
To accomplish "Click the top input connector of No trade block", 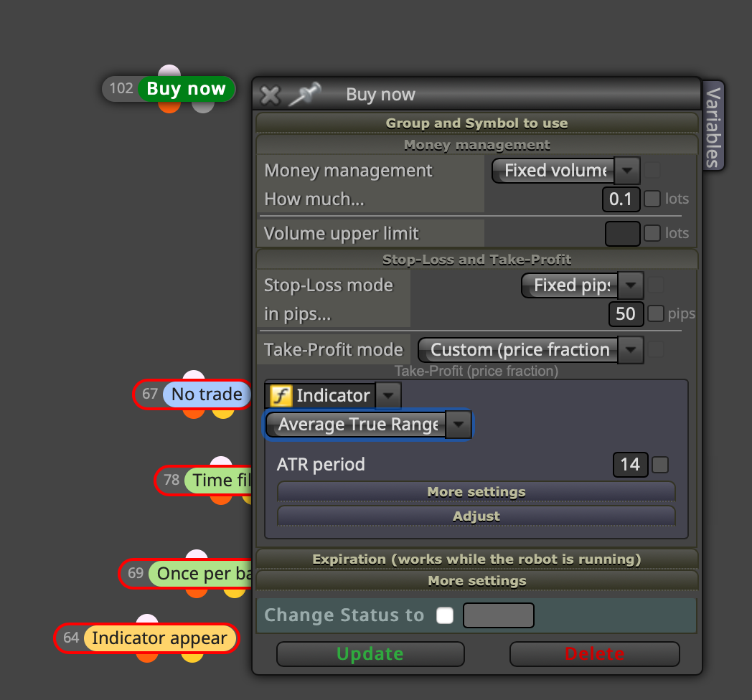I will tap(194, 375).
